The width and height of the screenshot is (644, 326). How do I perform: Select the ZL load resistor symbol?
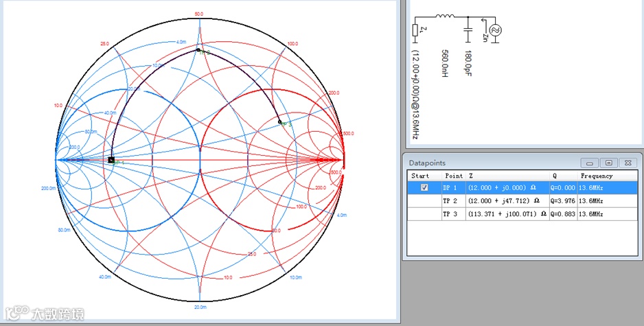(415, 30)
